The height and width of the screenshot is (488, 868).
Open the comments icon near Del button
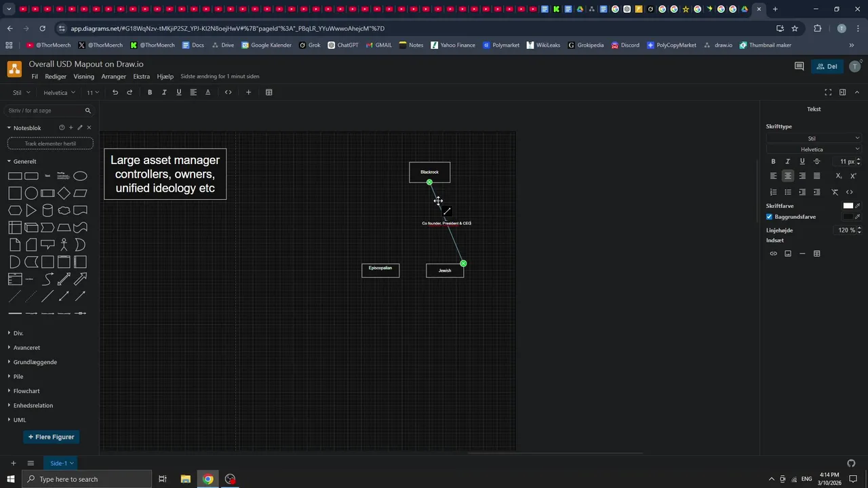click(x=799, y=66)
